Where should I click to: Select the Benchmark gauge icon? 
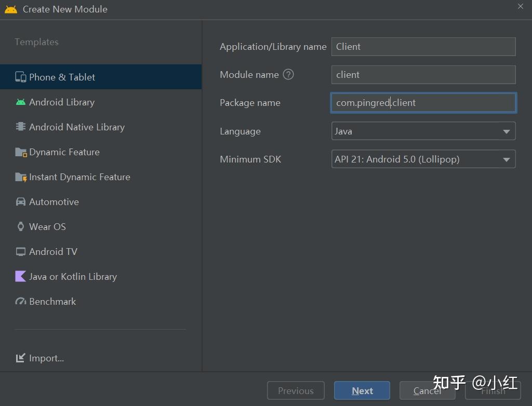point(21,302)
